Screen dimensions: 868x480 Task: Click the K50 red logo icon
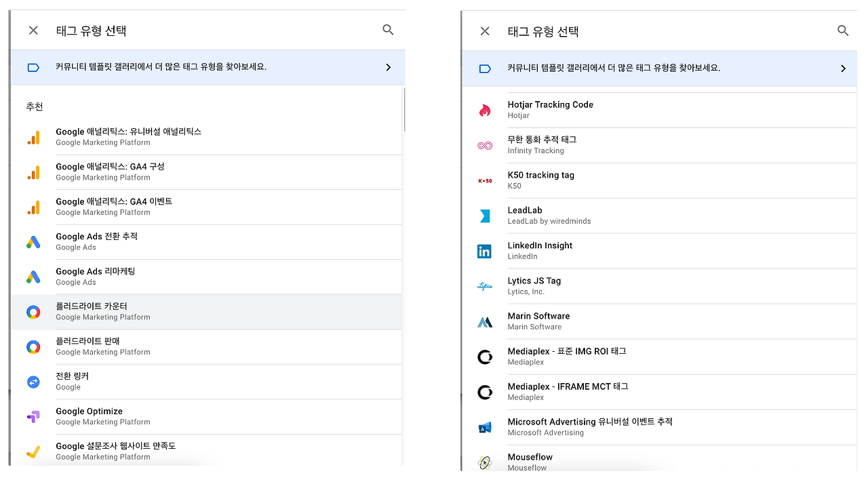[485, 180]
